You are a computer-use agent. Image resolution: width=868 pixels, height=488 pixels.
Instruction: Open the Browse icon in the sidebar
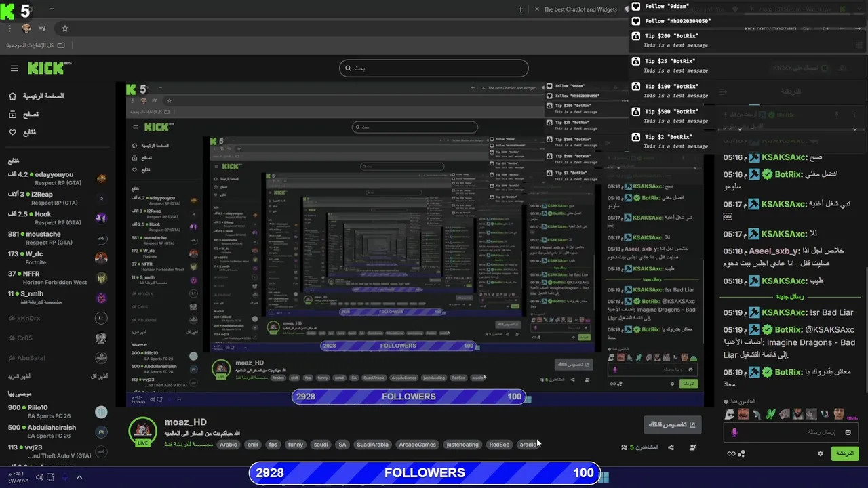[x=12, y=115]
